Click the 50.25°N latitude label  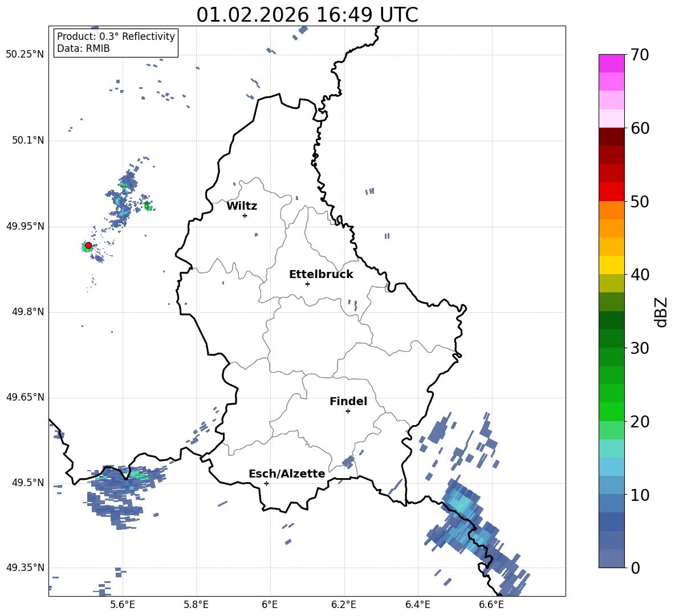click(x=25, y=55)
